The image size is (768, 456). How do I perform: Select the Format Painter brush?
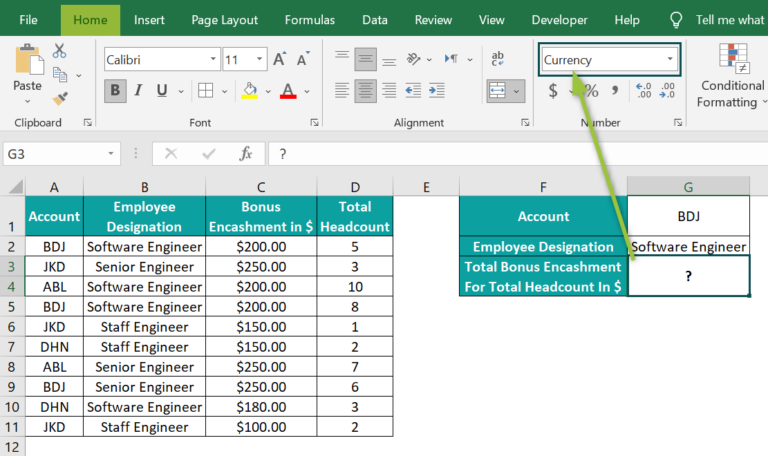click(60, 98)
